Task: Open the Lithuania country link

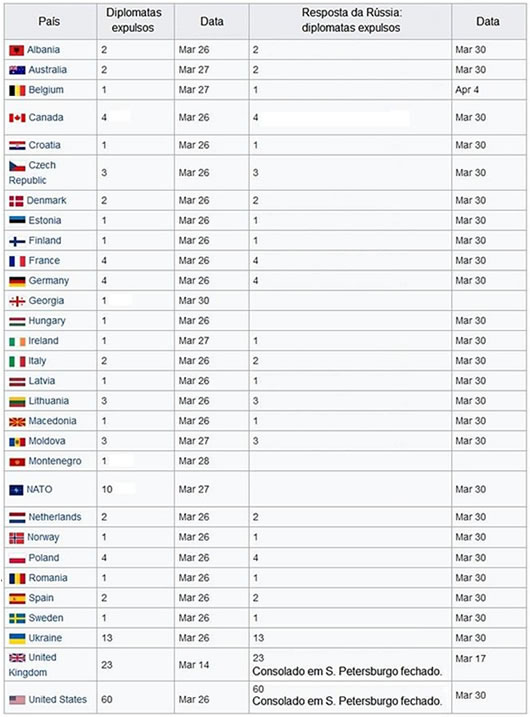Action: pyautogui.click(x=48, y=401)
